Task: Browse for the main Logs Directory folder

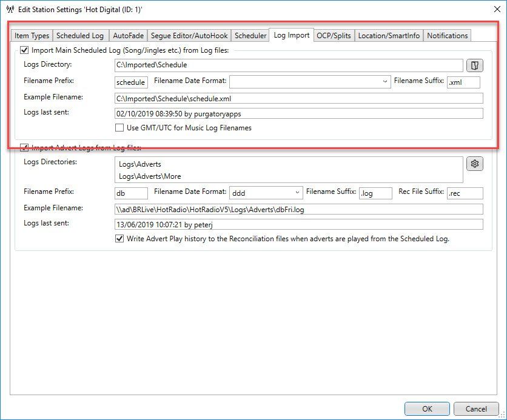Action: [474, 65]
